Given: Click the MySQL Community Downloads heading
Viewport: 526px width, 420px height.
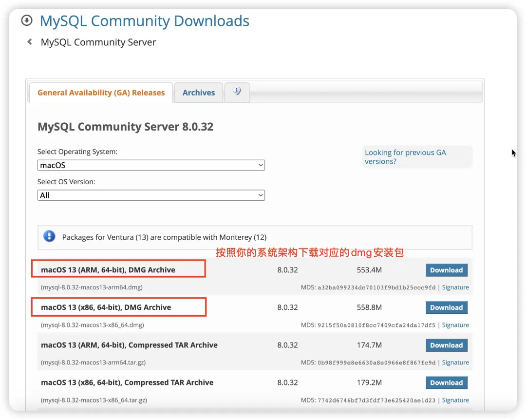Looking at the screenshot, I should pos(145,21).
